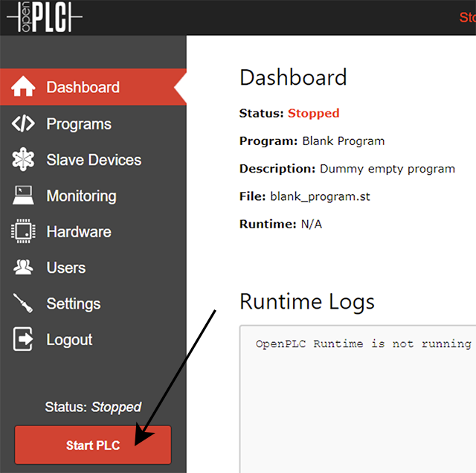The width and height of the screenshot is (476, 473).
Task: Click the Hardware chip icon
Action: [23, 231]
